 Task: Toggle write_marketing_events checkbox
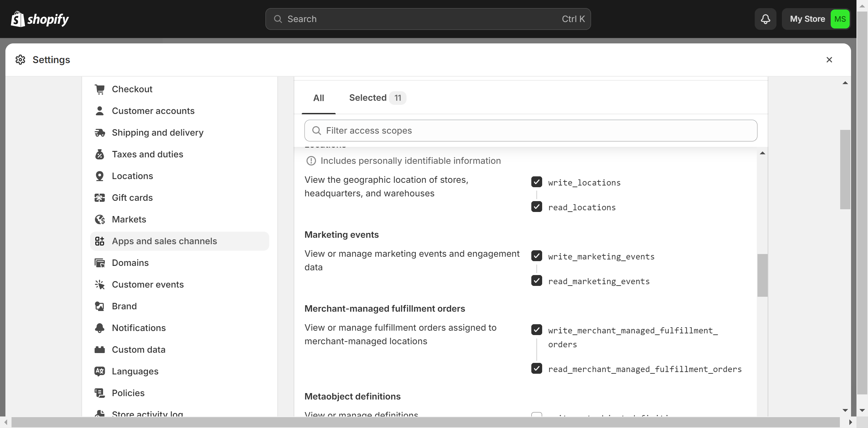[x=537, y=256]
